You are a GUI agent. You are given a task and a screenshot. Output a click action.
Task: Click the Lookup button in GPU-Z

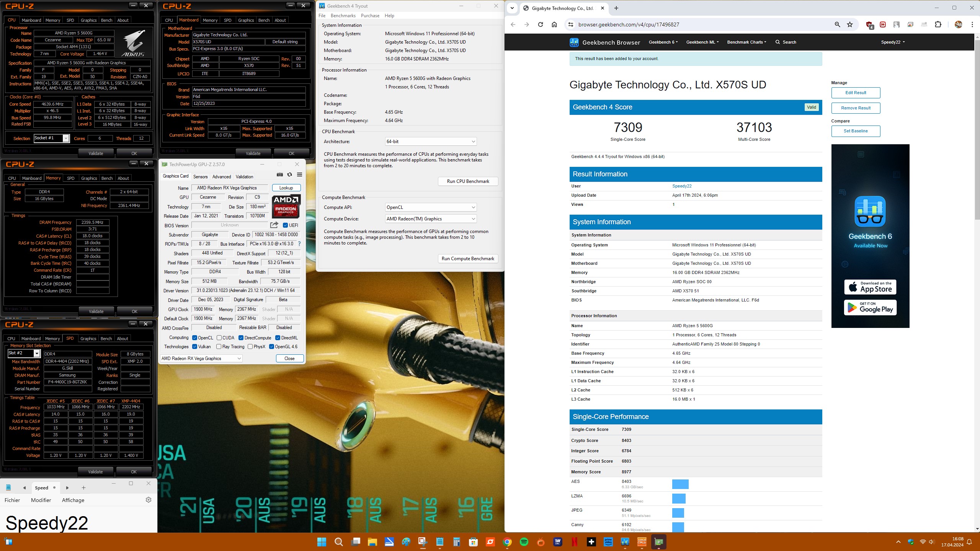(x=286, y=188)
